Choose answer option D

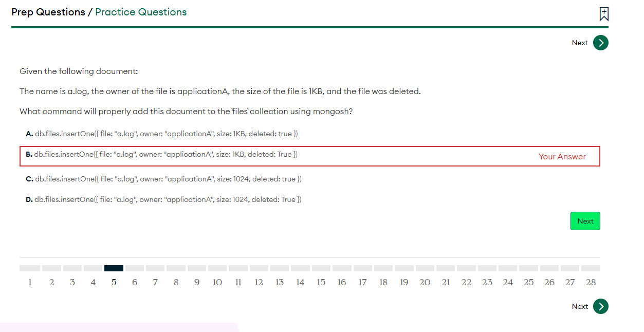163,199
